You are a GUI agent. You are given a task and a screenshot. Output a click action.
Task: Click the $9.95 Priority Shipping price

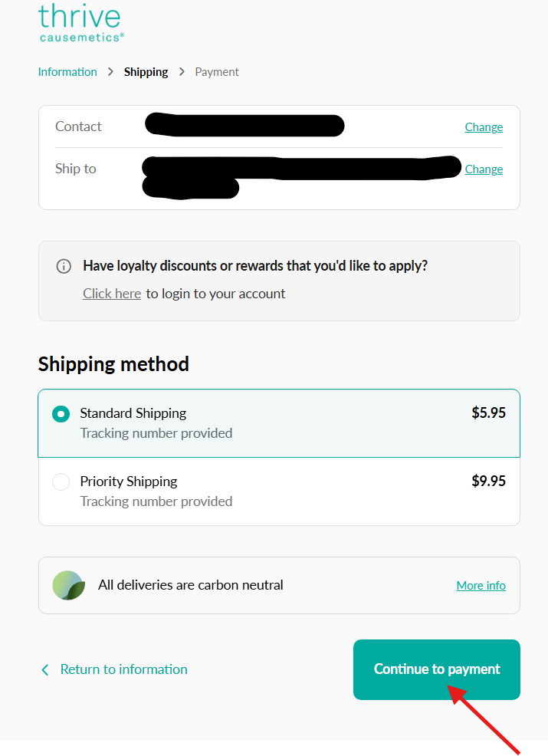click(488, 482)
